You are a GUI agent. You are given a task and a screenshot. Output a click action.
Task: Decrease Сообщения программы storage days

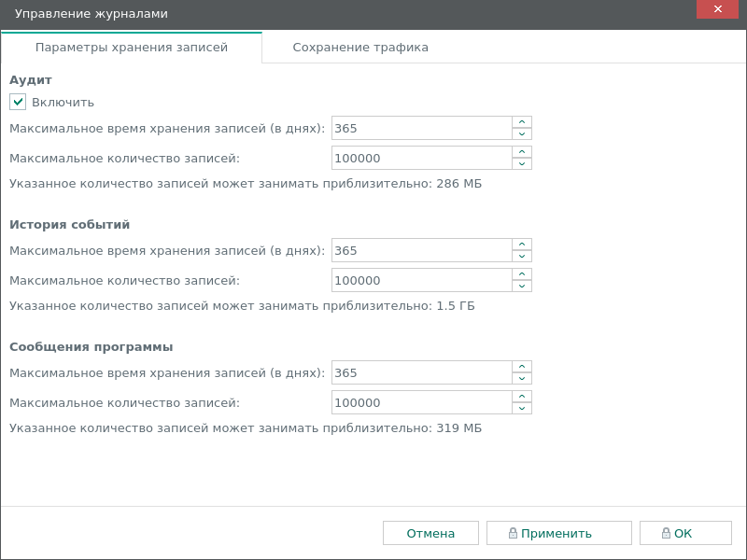(x=522, y=379)
